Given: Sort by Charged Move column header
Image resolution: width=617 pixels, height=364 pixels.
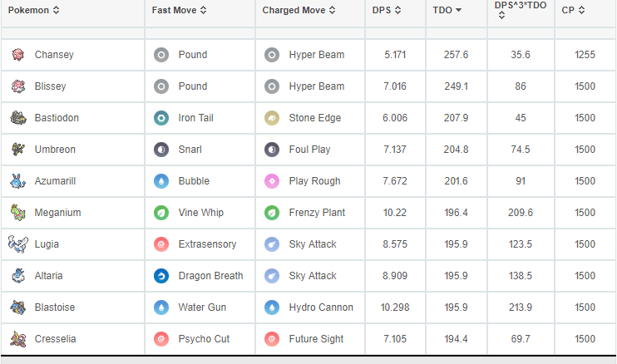Looking at the screenshot, I should (x=299, y=10).
